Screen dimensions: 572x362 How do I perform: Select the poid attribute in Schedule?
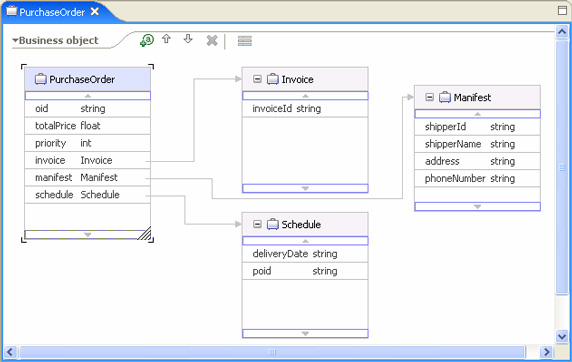[x=262, y=271]
